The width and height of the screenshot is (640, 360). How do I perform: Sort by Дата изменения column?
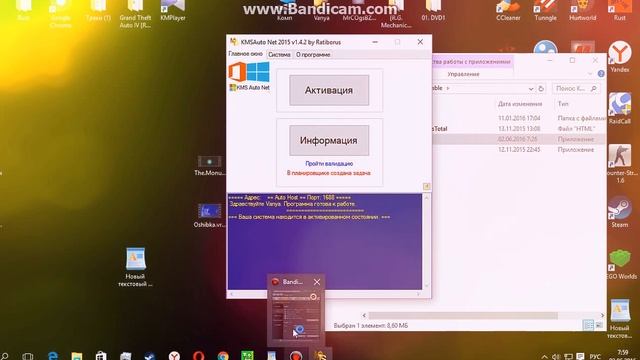pyautogui.click(x=520, y=104)
